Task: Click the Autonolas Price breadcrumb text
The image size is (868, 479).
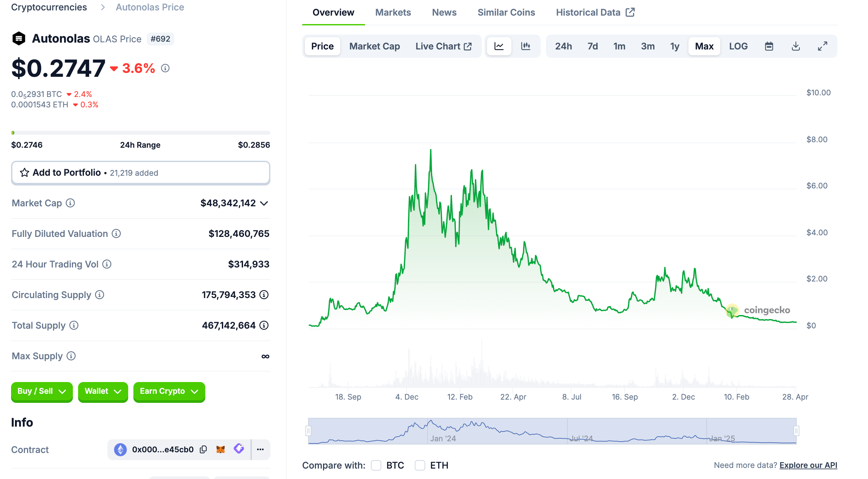Action: (x=150, y=7)
